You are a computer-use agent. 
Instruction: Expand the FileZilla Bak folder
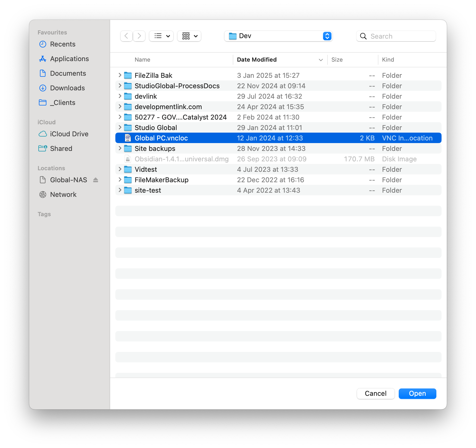pyautogui.click(x=120, y=75)
